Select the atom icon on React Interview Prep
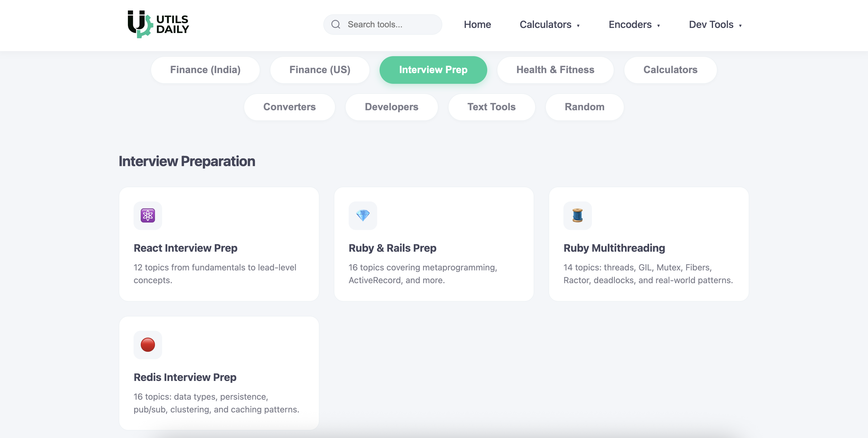Viewport: 868px width, 438px height. [148, 216]
